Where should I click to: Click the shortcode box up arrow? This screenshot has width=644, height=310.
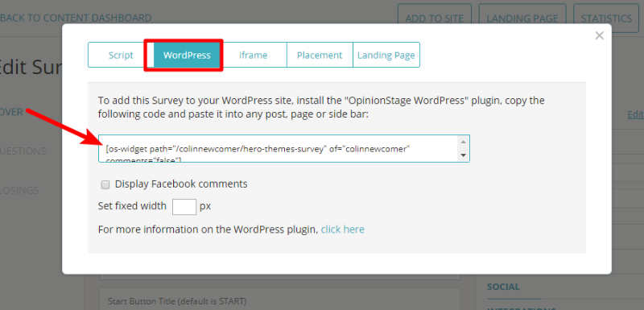tap(464, 142)
